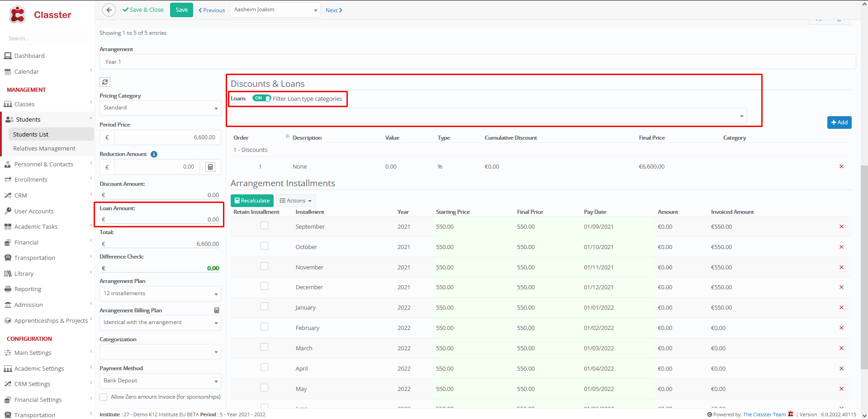Enable Allow Zero amount Invoice checkbox
The width and height of the screenshot is (868, 419).
coord(104,397)
